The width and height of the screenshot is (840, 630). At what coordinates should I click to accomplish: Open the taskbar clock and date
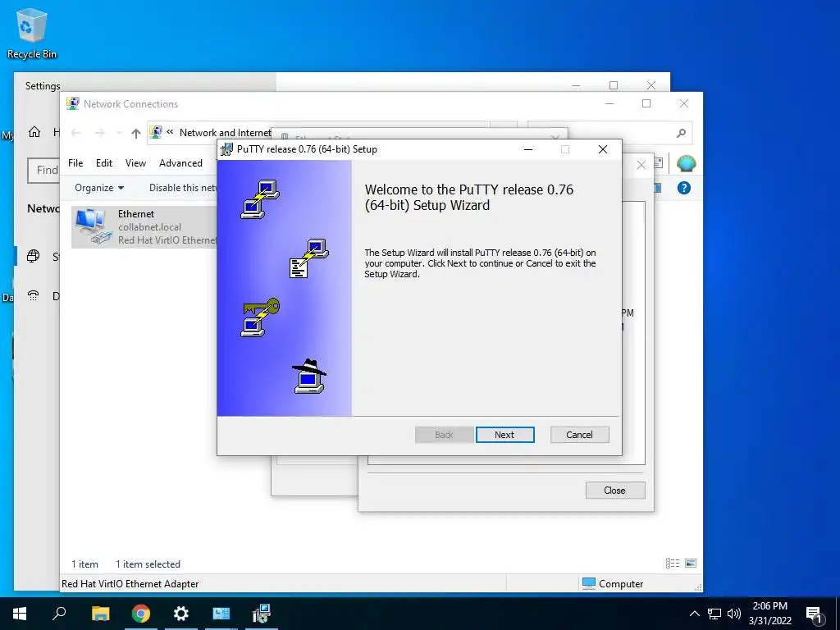click(x=769, y=614)
